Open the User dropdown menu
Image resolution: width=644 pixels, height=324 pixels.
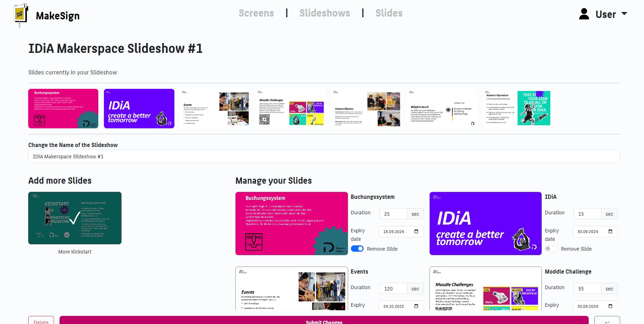(x=611, y=14)
